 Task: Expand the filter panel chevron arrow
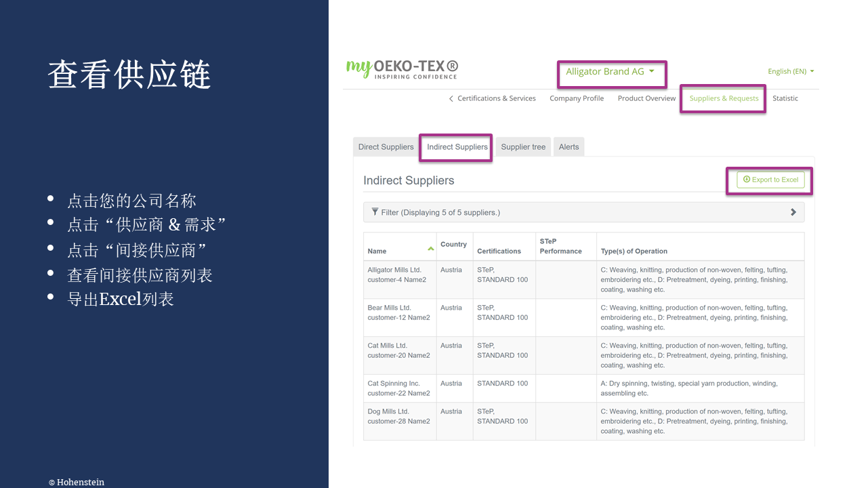click(793, 212)
